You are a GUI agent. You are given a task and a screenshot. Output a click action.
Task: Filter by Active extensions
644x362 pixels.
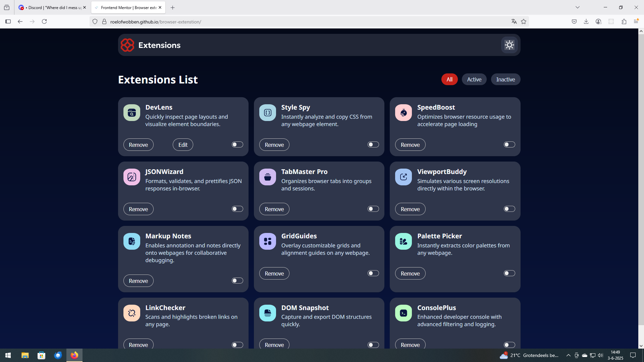[474, 79]
